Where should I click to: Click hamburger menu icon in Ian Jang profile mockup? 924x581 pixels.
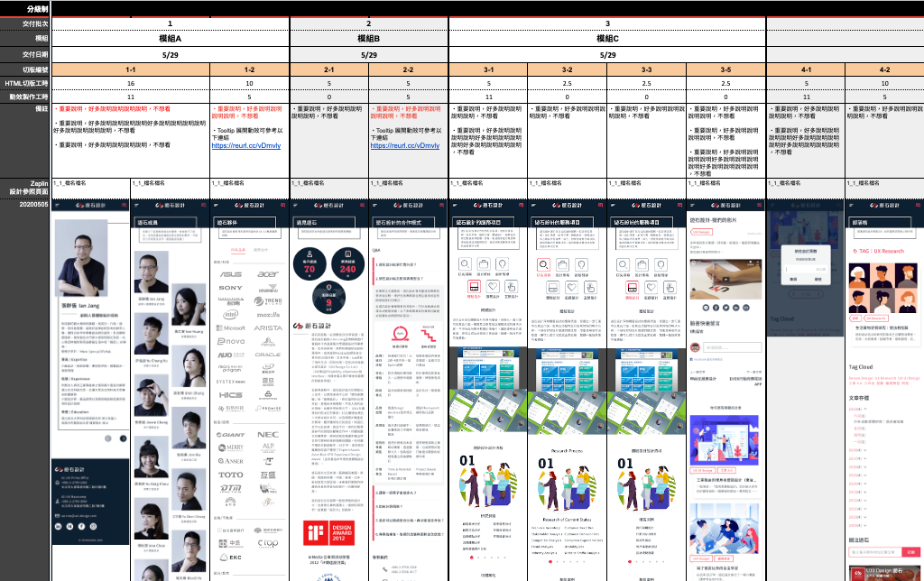tap(57, 205)
